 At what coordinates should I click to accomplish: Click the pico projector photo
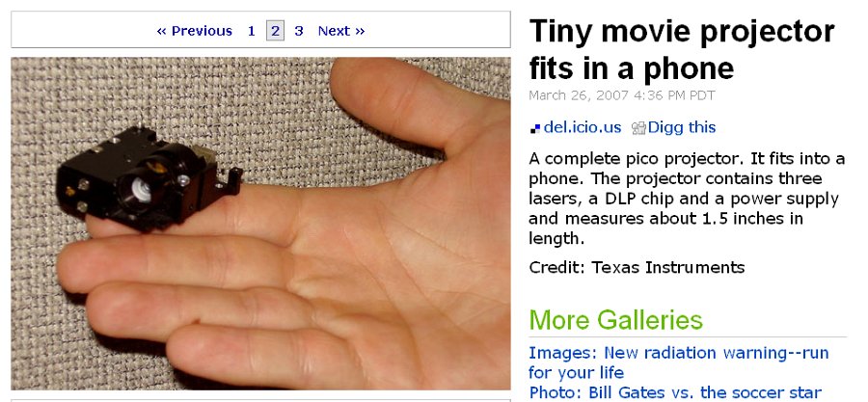pos(260,224)
